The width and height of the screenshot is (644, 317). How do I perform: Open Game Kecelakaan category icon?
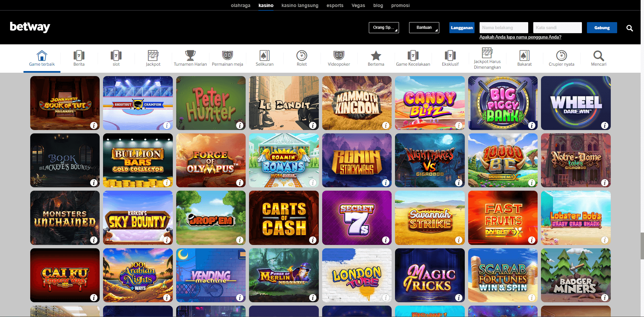(x=413, y=55)
